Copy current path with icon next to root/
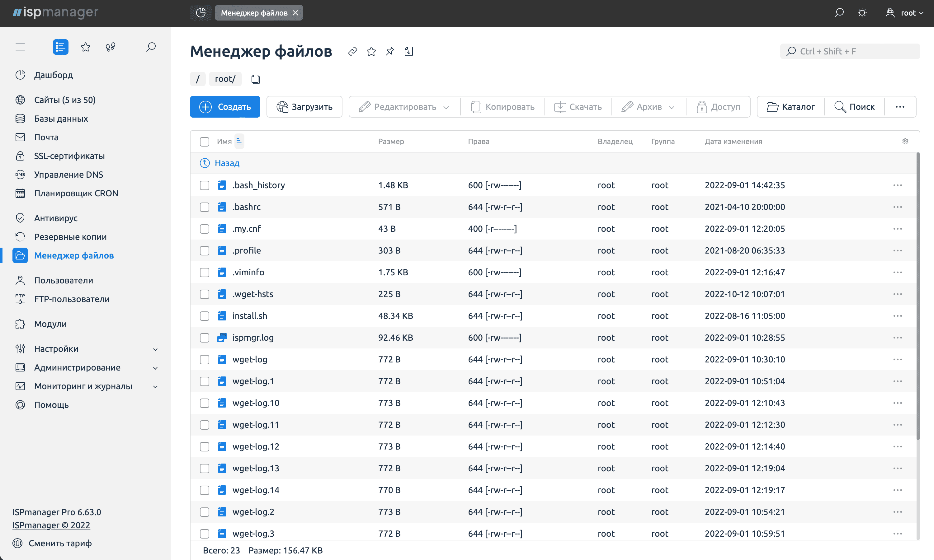The width and height of the screenshot is (934, 560). [x=256, y=79]
